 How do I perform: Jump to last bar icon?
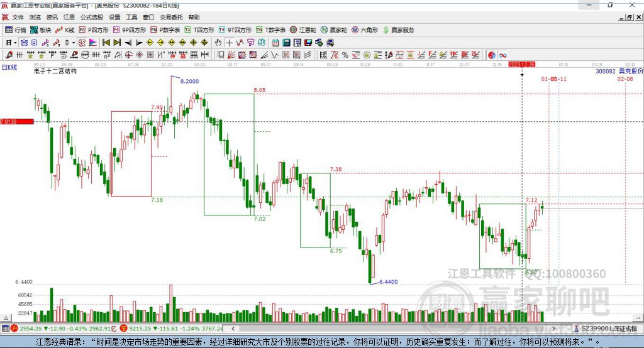click(117, 43)
